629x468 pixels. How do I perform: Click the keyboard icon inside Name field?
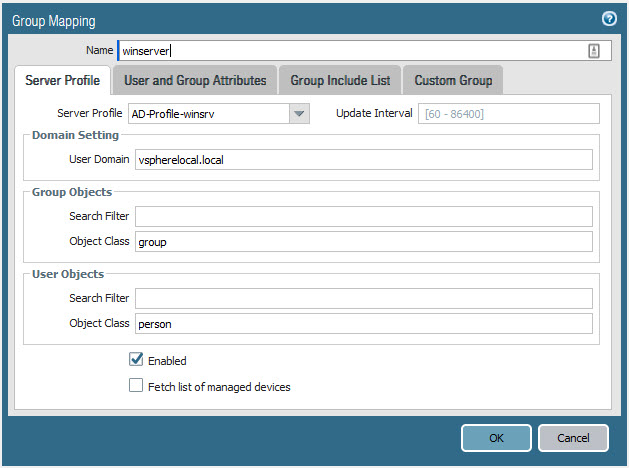593,51
